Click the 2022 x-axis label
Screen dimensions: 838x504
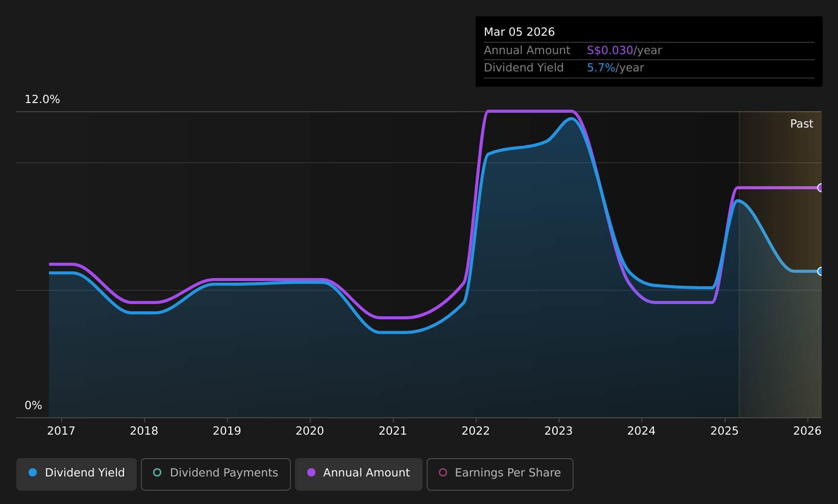coord(476,431)
